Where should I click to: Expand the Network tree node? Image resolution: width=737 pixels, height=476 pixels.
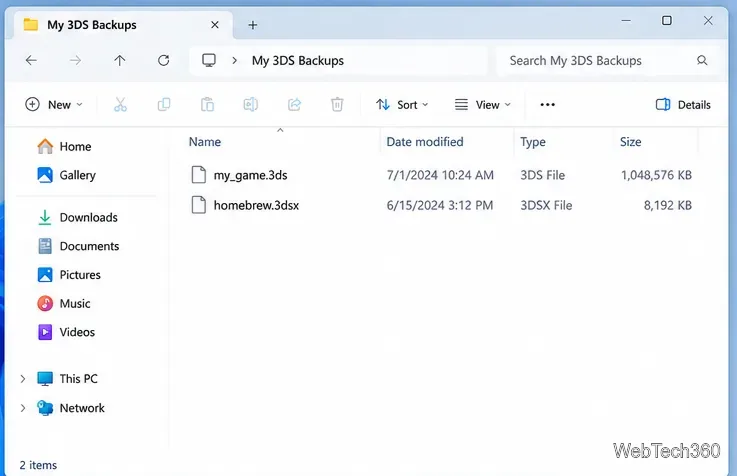pyautogui.click(x=23, y=408)
